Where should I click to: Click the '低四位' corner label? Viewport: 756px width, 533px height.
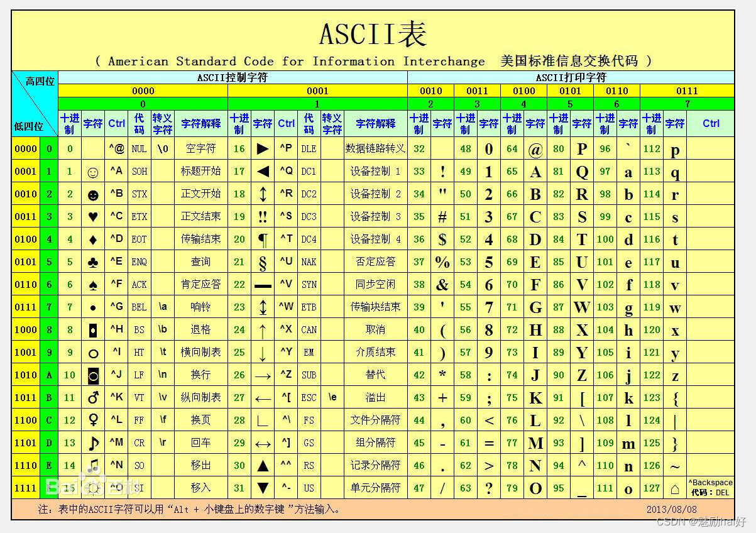28,126
